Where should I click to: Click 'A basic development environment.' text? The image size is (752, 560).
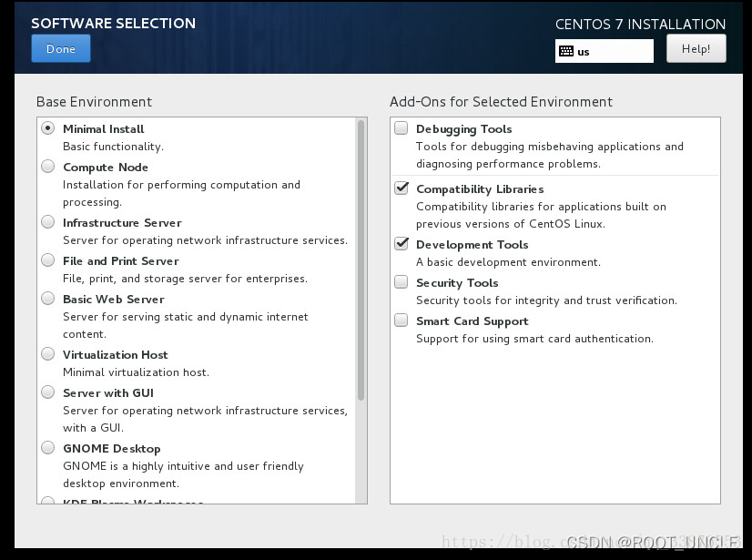tap(508, 262)
